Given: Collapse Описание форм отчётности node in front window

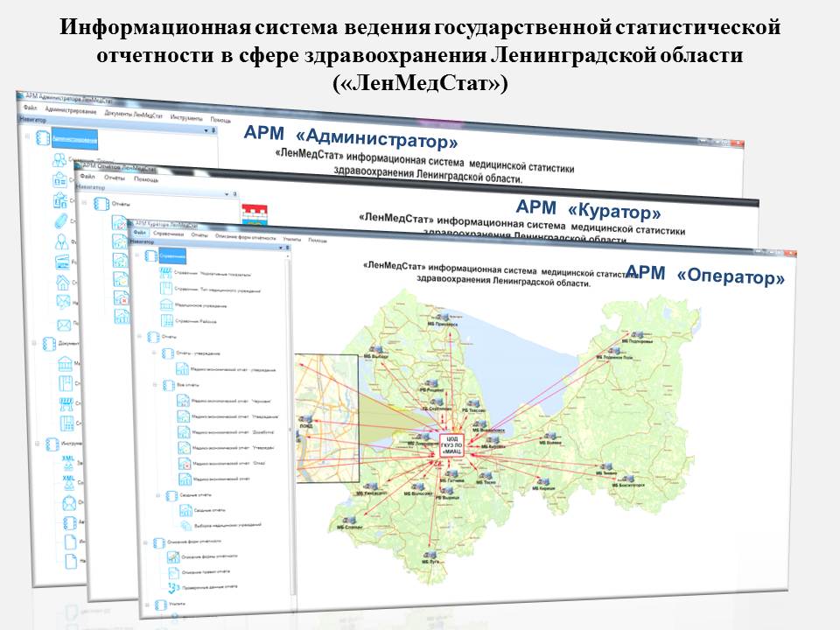Looking at the screenshot, I should [x=145, y=542].
